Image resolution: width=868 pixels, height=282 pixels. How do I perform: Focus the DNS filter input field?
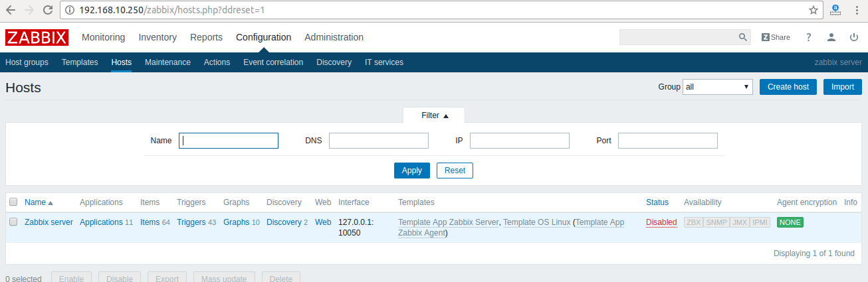(x=378, y=141)
